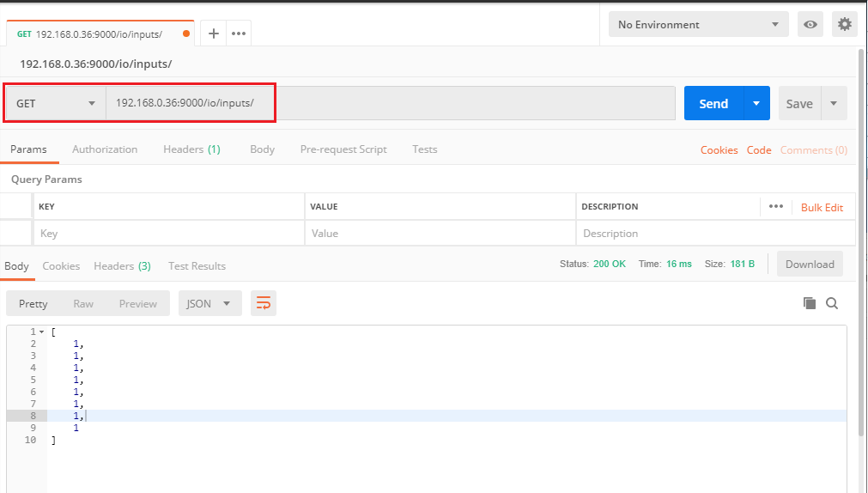Click the Status 200 OK text
This screenshot has height=493, width=868.
pos(592,264)
